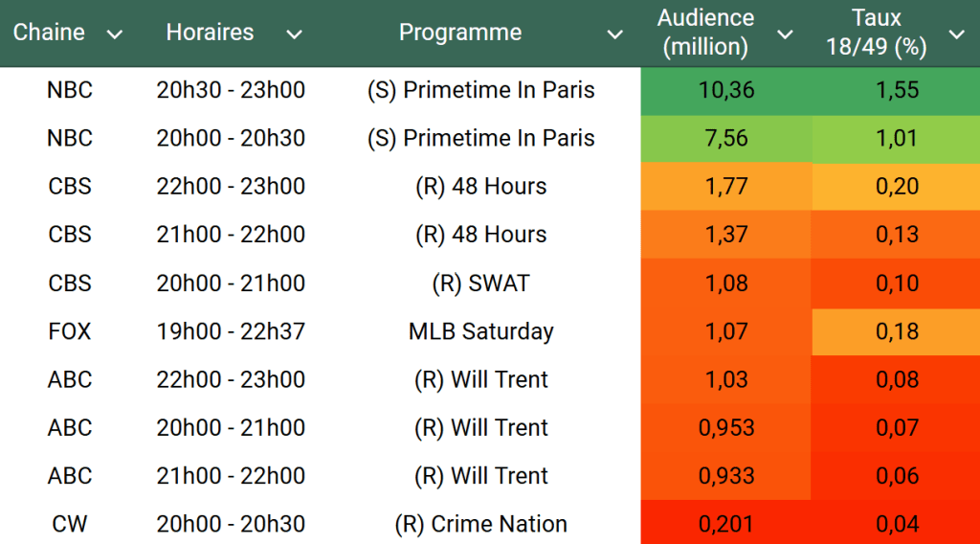Click the 7,56 light green audience cell
The width and height of the screenshot is (980, 544).
pos(726,139)
